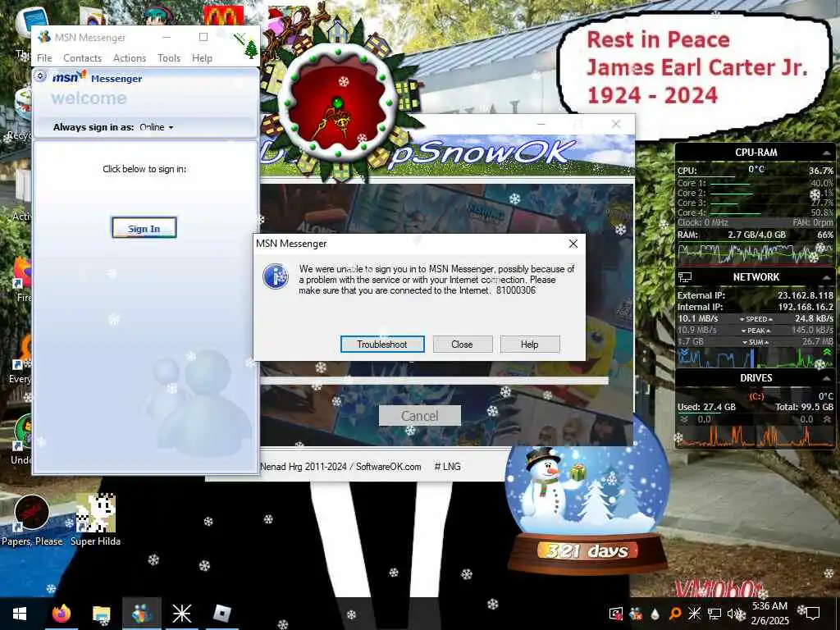Open the Contacts menu
Viewport: 840px width, 630px height.
point(83,58)
